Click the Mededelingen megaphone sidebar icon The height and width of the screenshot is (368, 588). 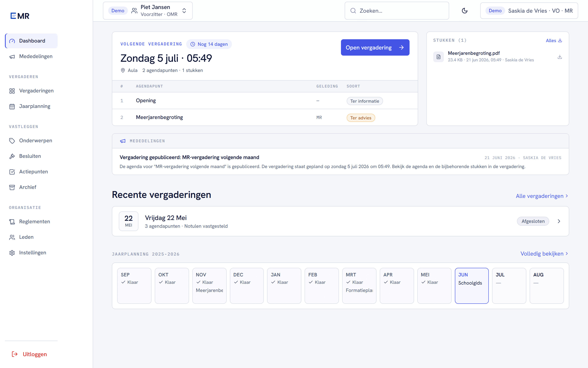coord(12,57)
